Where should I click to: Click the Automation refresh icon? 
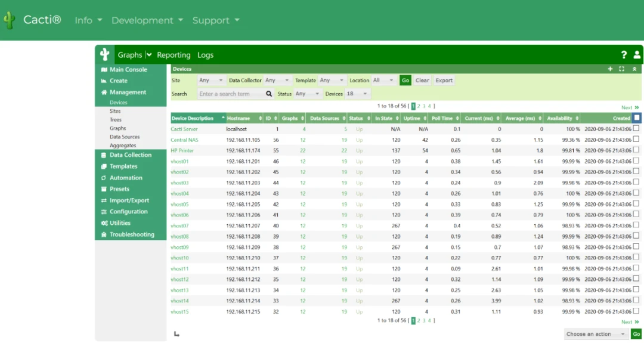tap(104, 178)
